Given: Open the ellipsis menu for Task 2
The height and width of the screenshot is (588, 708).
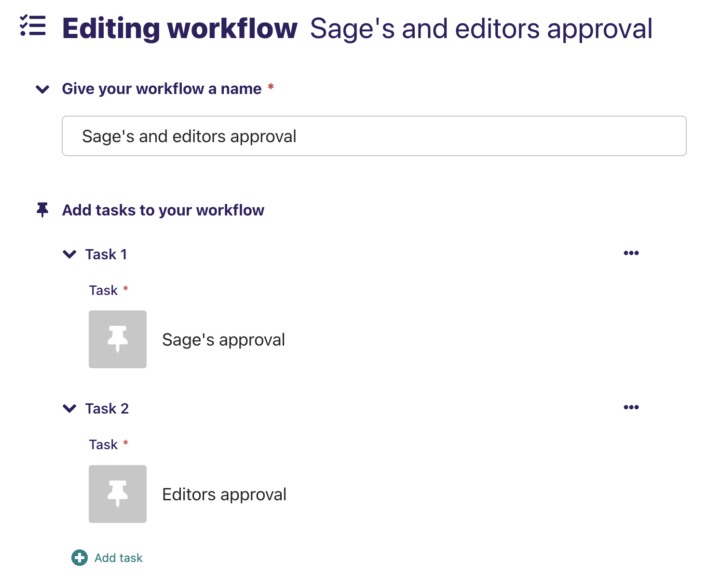Looking at the screenshot, I should [x=631, y=407].
